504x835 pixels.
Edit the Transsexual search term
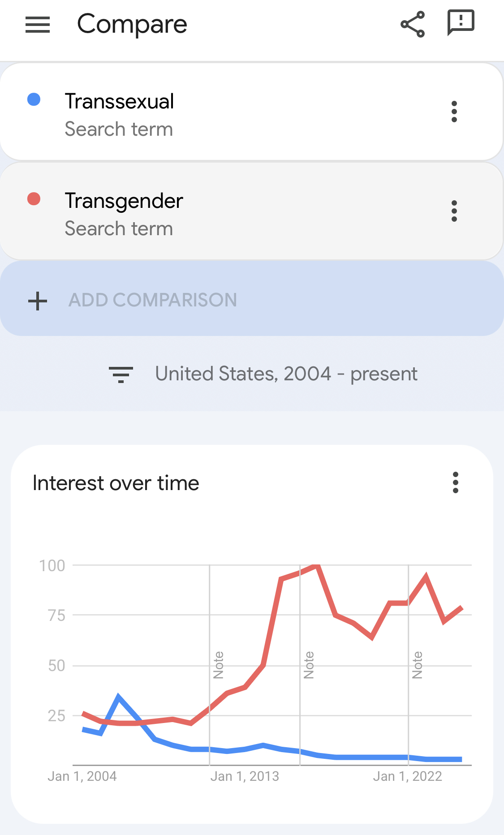119,102
